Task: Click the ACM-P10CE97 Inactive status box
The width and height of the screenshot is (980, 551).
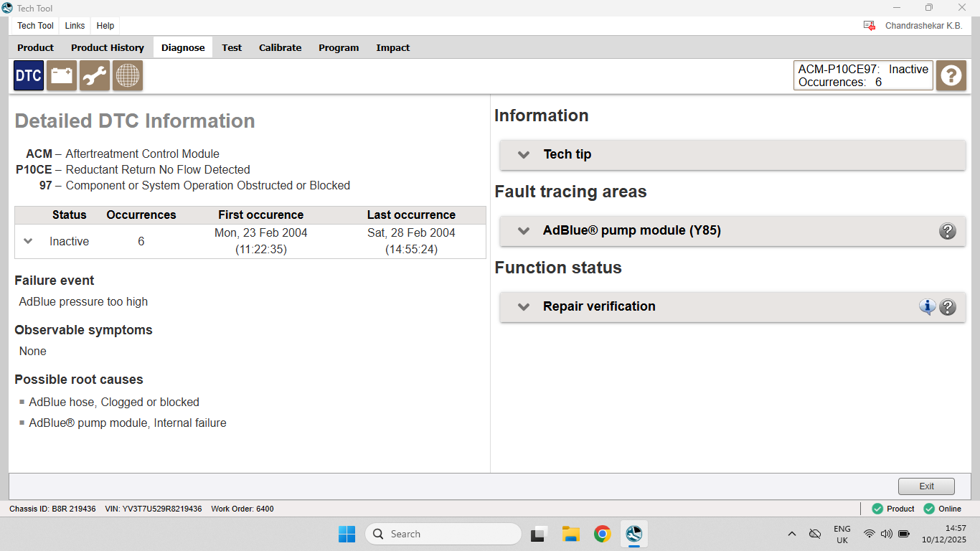Action: pyautogui.click(x=863, y=75)
